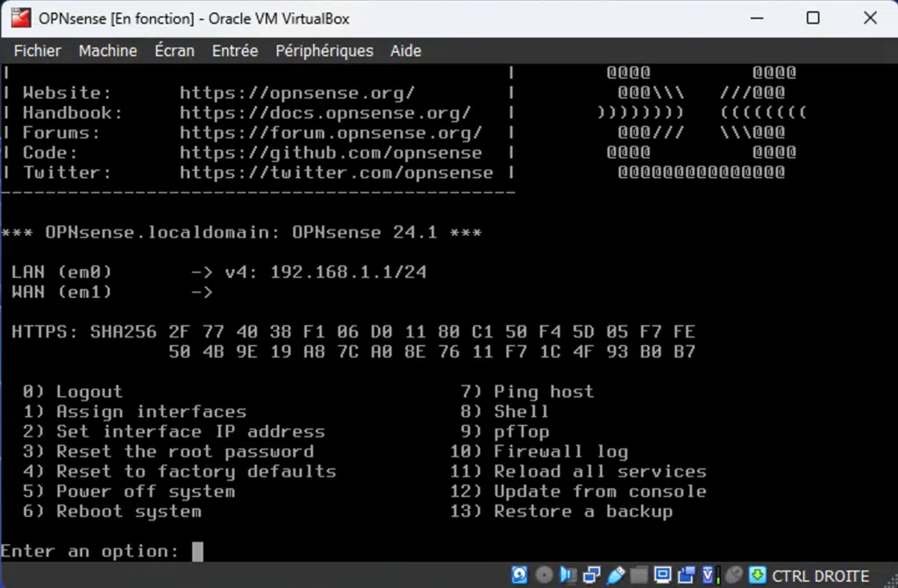Image resolution: width=898 pixels, height=588 pixels.
Task: Click option 6) Reboot system
Action: click(112, 512)
